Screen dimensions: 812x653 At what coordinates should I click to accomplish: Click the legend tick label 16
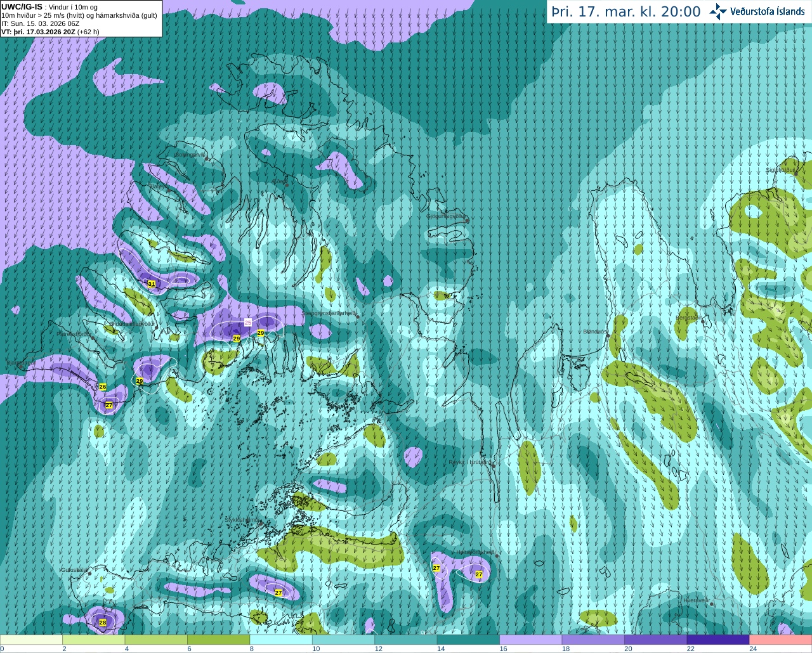pos(503,649)
